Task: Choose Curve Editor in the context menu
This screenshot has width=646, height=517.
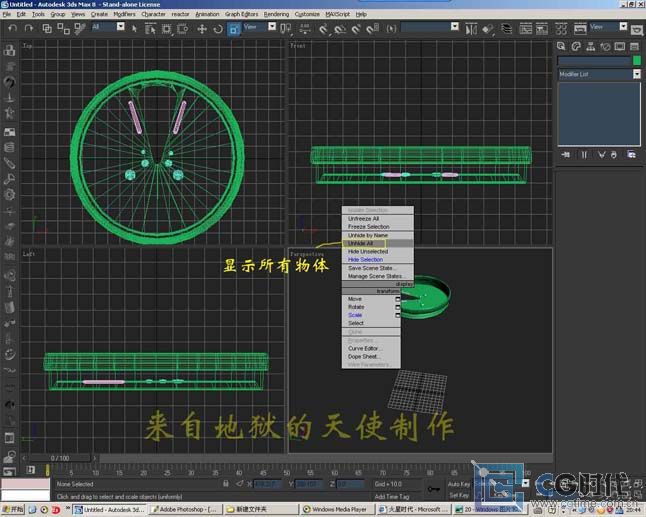Action: click(371, 349)
